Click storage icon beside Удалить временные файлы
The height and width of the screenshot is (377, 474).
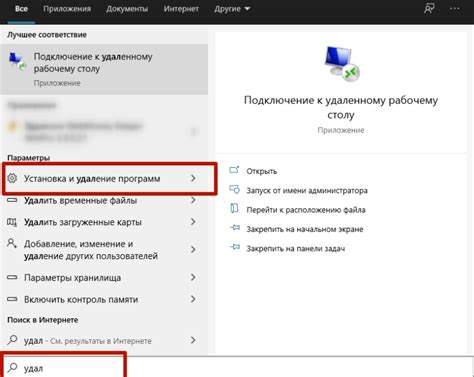coord(12,200)
